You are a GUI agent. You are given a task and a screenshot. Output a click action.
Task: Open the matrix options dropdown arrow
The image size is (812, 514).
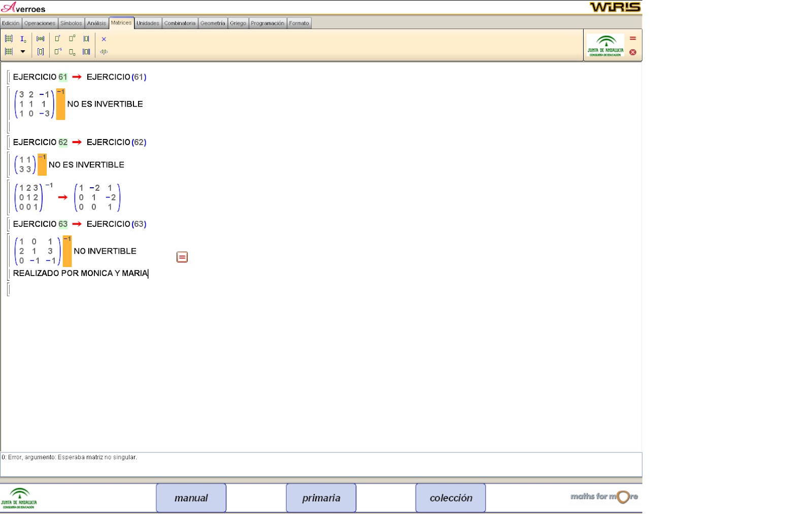coord(23,51)
